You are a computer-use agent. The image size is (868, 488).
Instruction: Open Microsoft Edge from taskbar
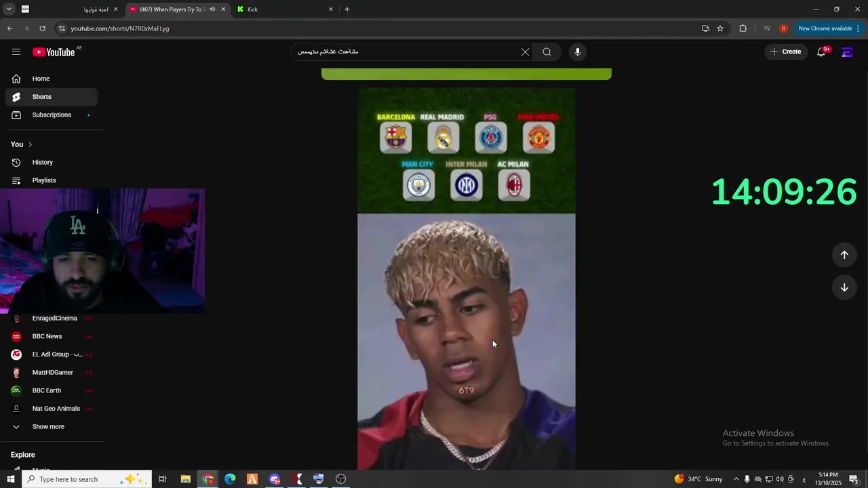(x=230, y=479)
